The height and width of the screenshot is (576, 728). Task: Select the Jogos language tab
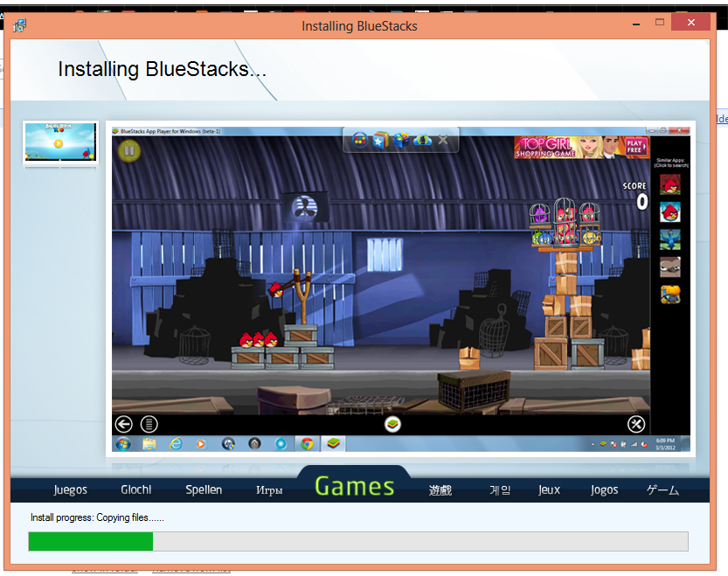point(604,490)
